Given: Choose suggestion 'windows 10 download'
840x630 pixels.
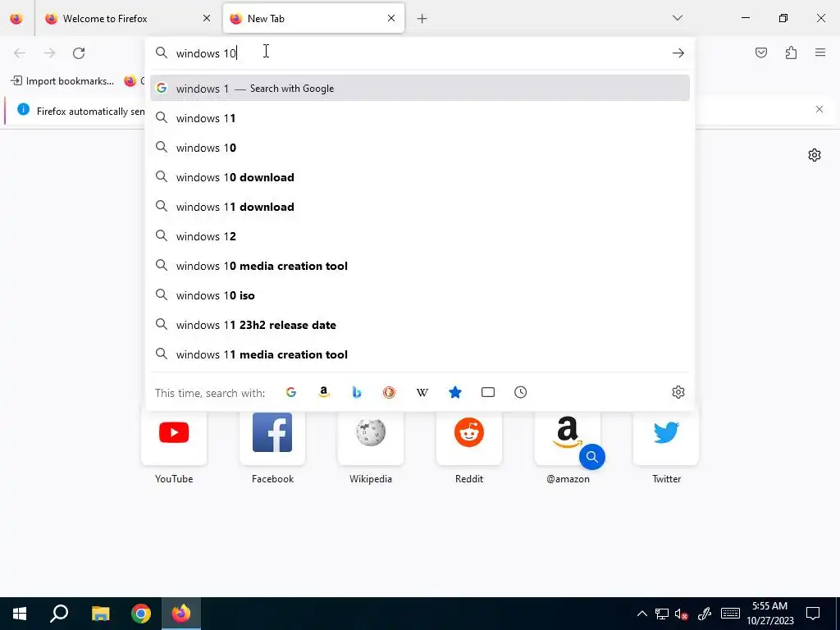Looking at the screenshot, I should 420,177.
